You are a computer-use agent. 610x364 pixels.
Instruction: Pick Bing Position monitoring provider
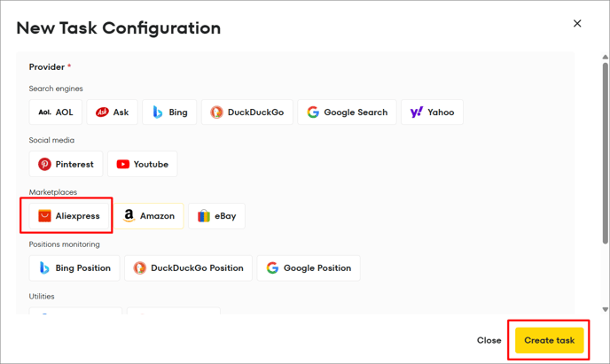pos(74,268)
